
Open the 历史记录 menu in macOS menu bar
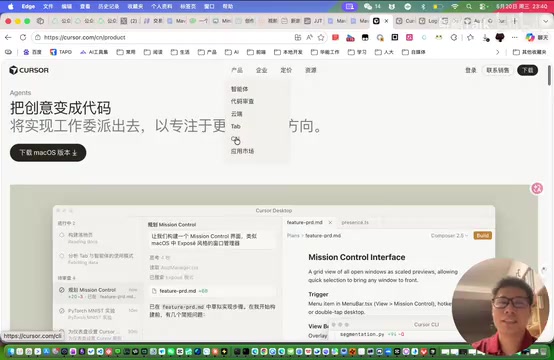coord(108,6)
